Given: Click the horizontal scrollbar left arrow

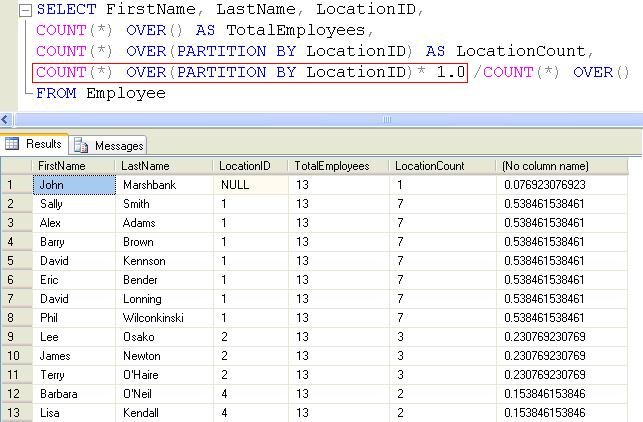Looking at the screenshot, I should click(6, 120).
